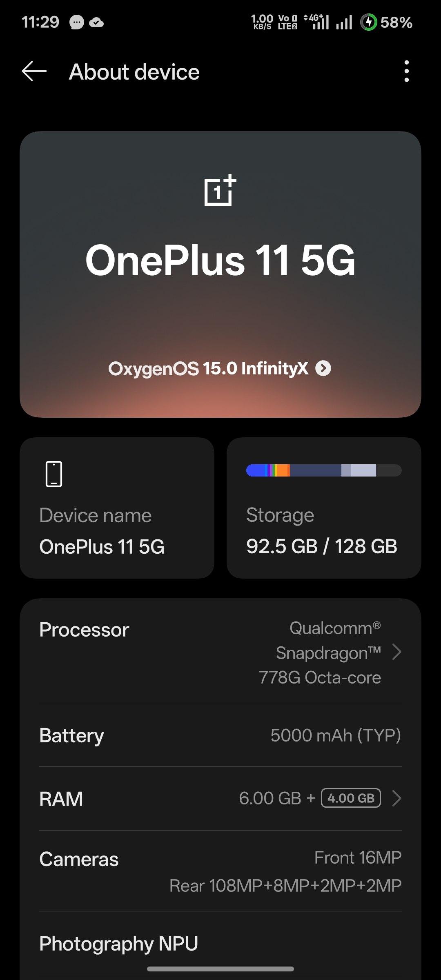
Task: Expand the RAM details chevron
Action: point(396,798)
